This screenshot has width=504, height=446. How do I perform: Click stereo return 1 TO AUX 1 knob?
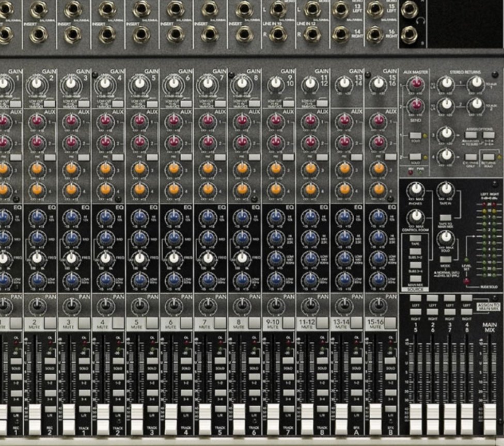476,83
